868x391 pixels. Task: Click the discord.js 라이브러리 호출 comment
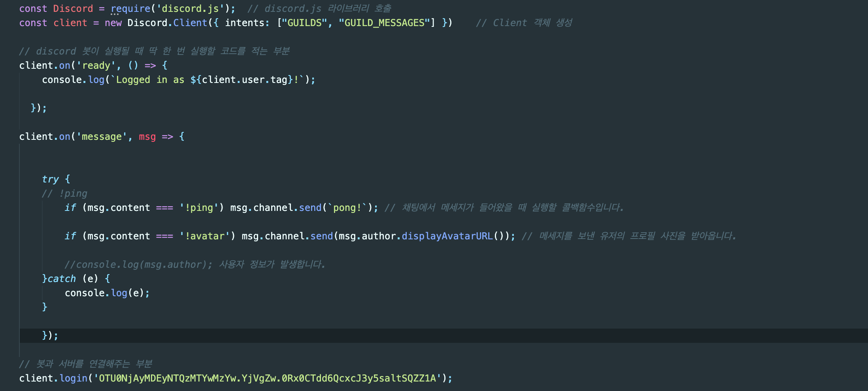319,9
